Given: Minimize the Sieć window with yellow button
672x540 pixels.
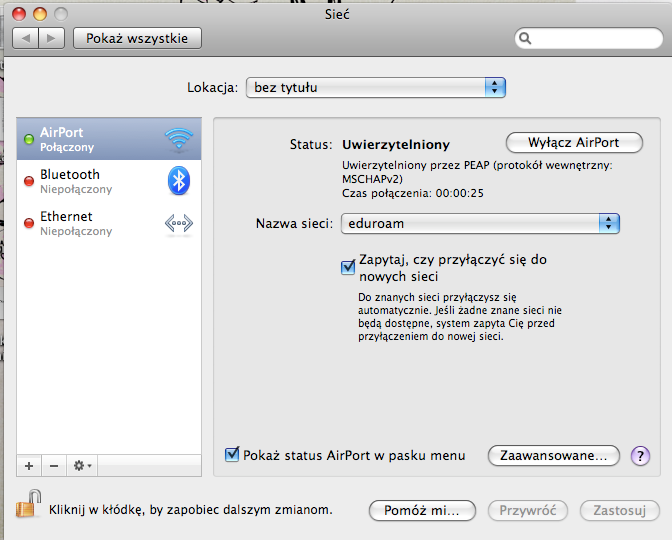Looking at the screenshot, I should pyautogui.click(x=40, y=14).
